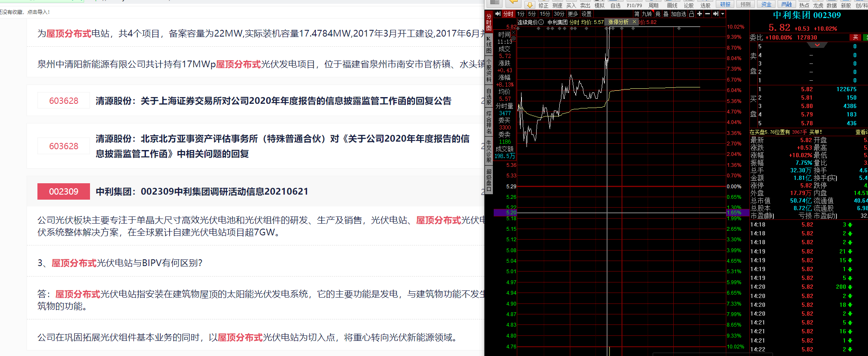Click the 画线 toolbar item

[x=672, y=5]
